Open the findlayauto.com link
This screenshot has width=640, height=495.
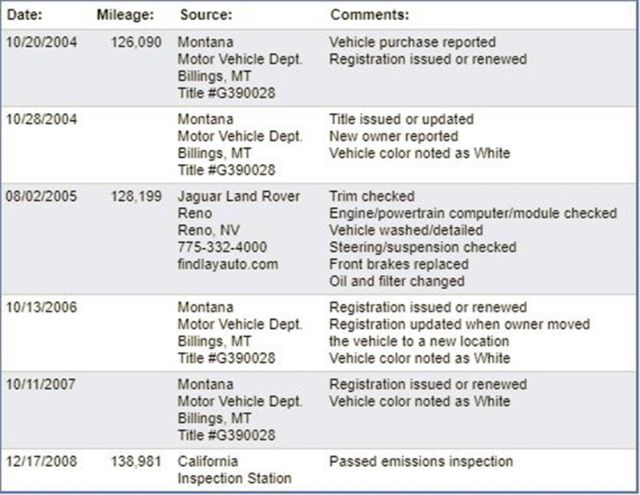tap(228, 264)
